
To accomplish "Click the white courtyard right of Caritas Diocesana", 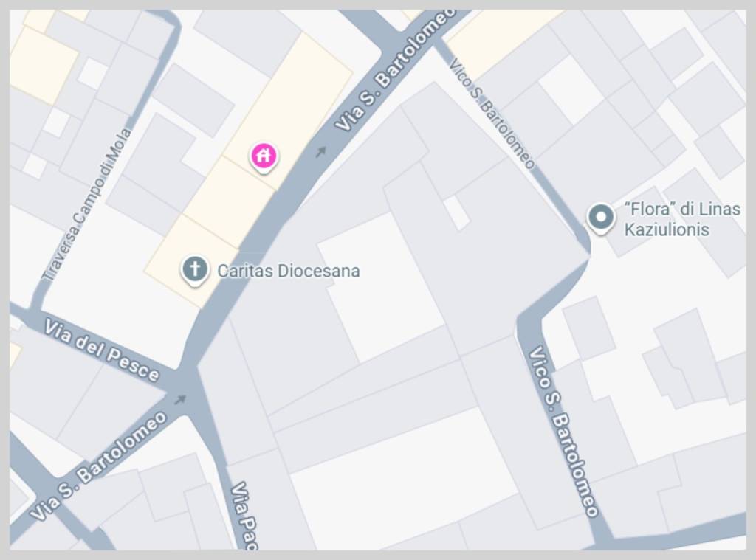I will click(x=381, y=287).
